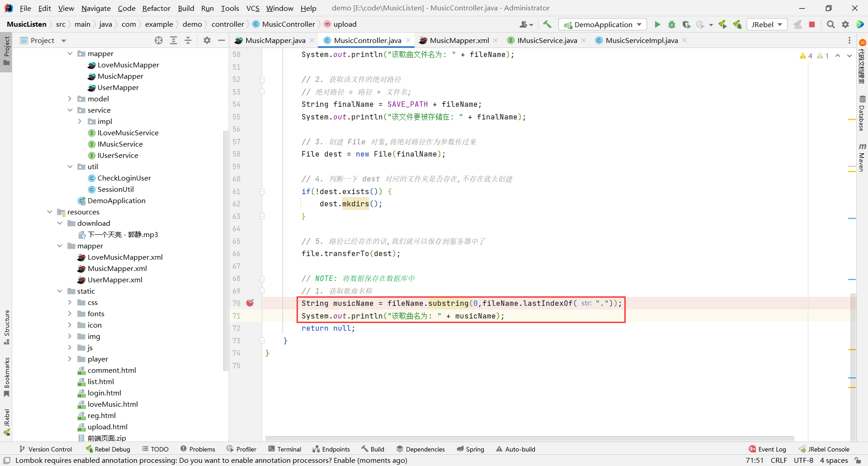The height and width of the screenshot is (466, 868).
Task: Open Search Everywhere magnifier icon
Action: tap(830, 24)
